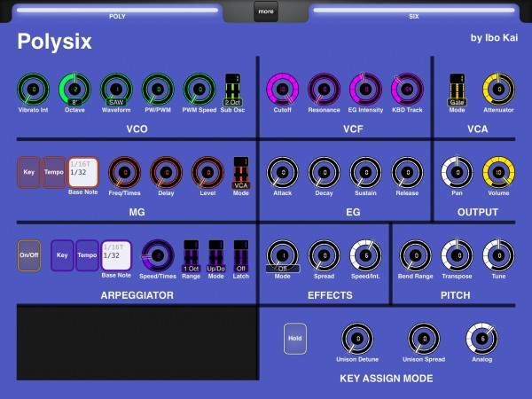Click the KBD Track knob
The height and width of the screenshot is (399, 532).
(407, 90)
